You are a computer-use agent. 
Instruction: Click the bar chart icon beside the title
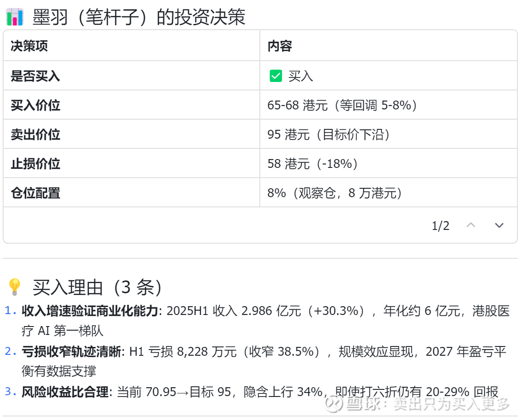pyautogui.click(x=15, y=17)
